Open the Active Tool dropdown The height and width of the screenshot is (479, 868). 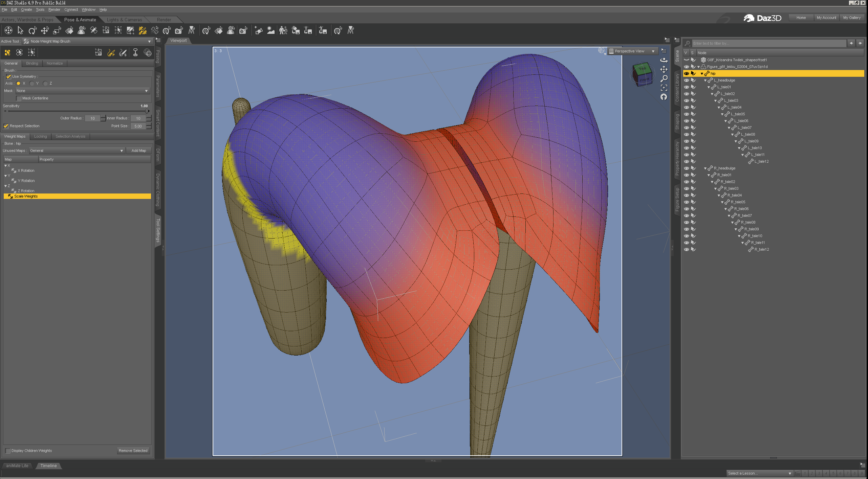149,42
